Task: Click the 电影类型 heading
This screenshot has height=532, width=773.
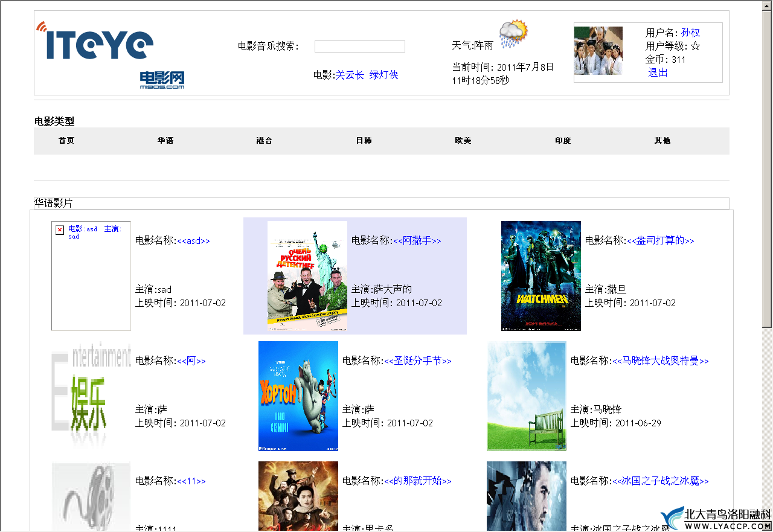Action: 54,121
